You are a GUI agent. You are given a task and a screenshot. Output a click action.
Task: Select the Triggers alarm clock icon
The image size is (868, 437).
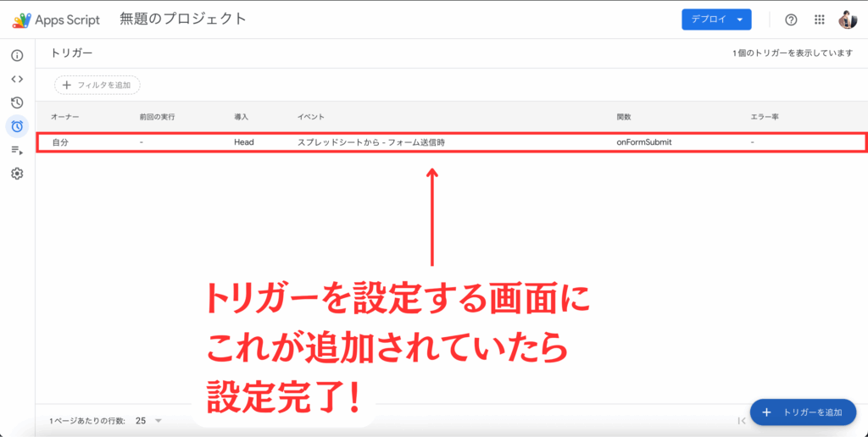17,127
